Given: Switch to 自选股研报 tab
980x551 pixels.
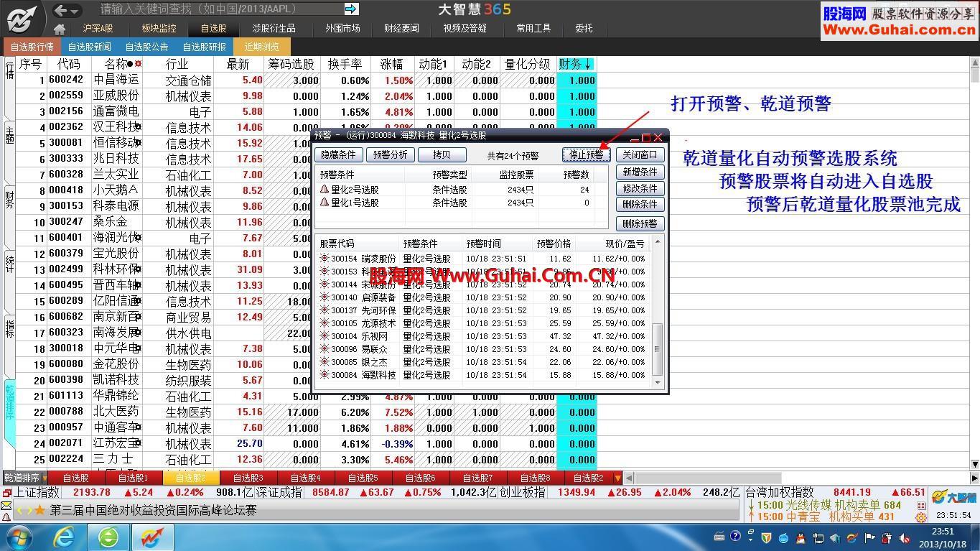Looking at the screenshot, I should [x=205, y=47].
